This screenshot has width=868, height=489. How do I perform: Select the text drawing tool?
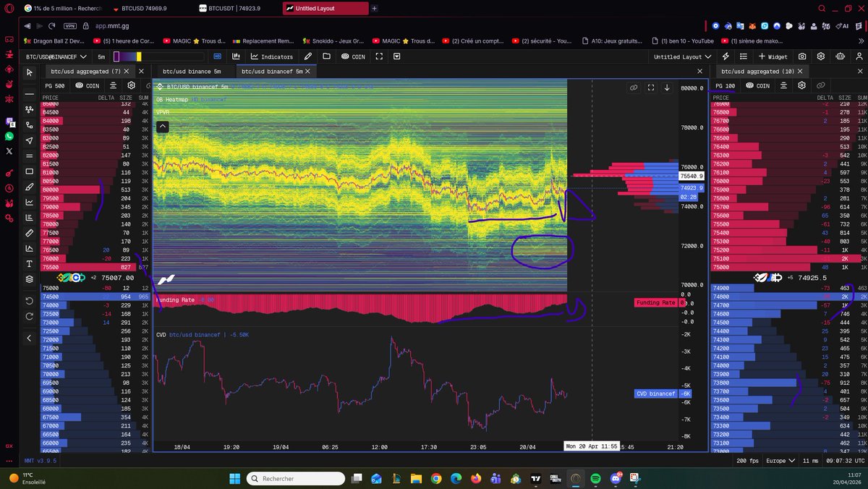click(30, 264)
